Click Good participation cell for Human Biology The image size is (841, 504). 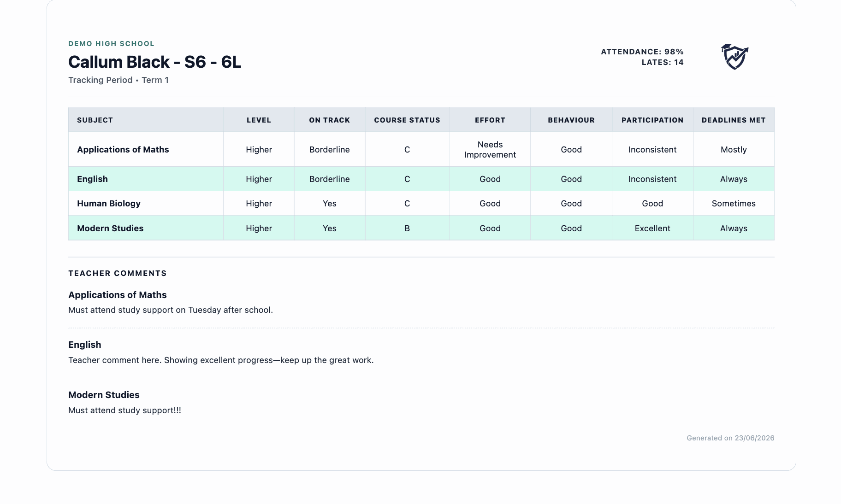[652, 204]
